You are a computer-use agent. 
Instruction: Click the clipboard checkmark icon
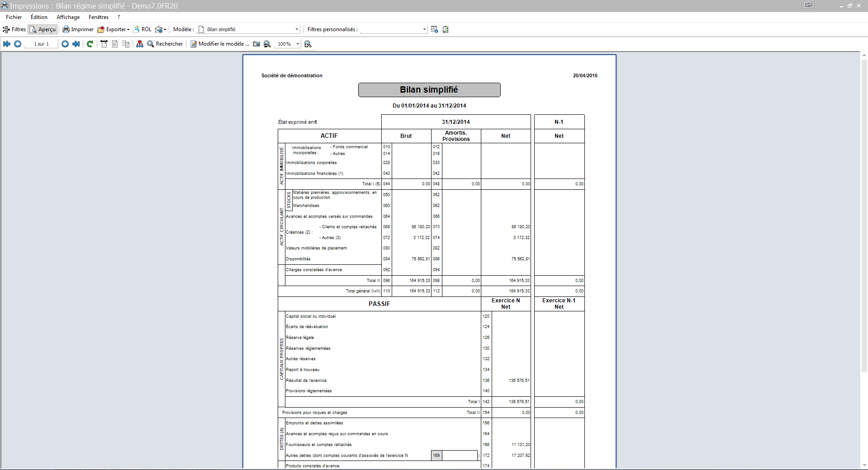pos(446,29)
